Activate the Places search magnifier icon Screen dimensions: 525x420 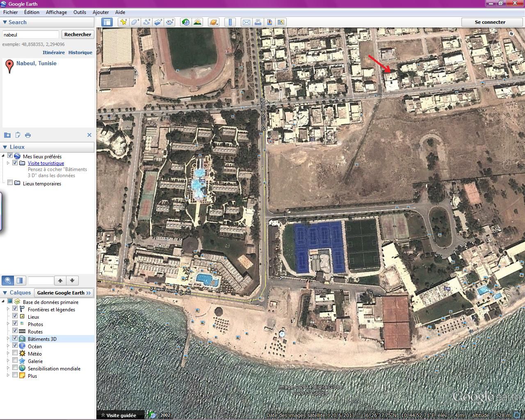coord(7,281)
